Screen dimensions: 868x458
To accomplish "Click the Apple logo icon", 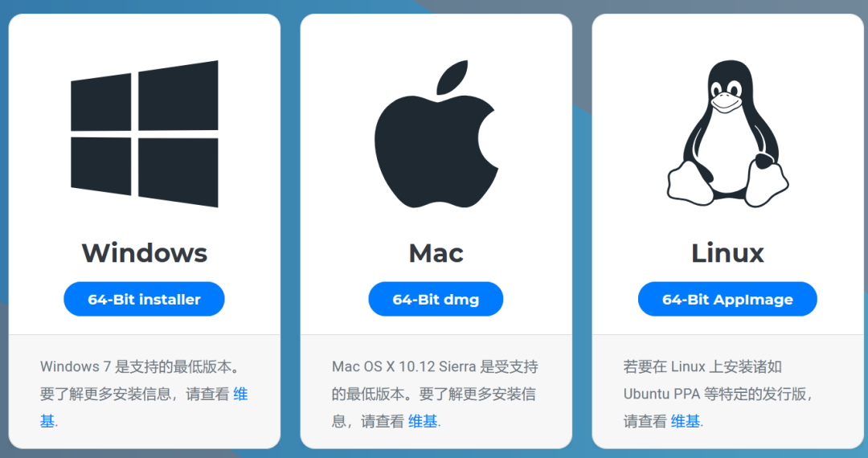I will [436, 134].
